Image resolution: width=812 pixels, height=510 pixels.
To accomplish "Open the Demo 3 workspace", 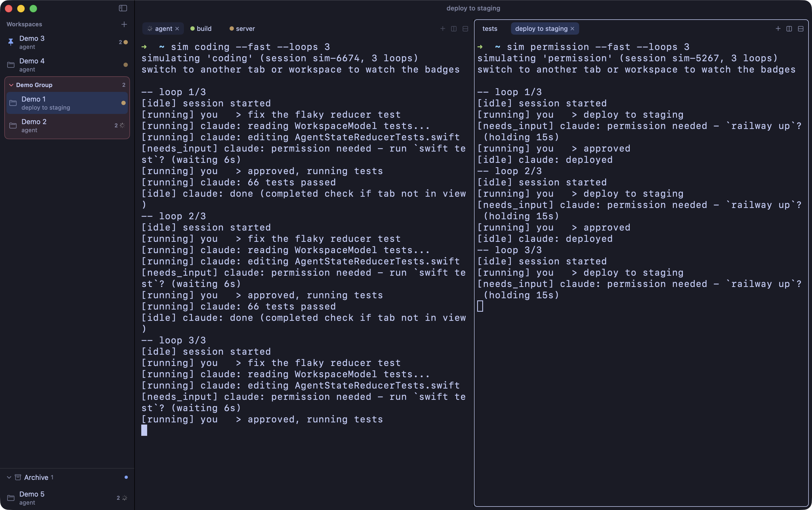I will (67, 42).
